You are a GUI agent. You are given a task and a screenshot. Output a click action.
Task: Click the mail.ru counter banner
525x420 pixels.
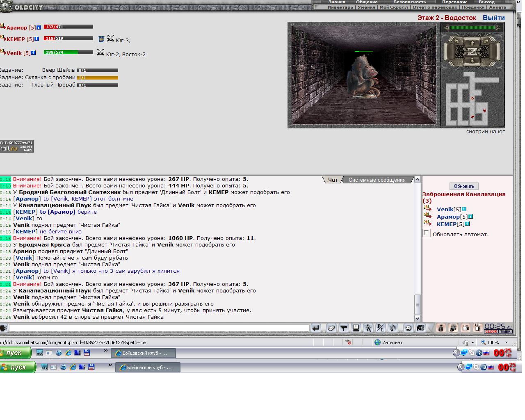(x=17, y=146)
